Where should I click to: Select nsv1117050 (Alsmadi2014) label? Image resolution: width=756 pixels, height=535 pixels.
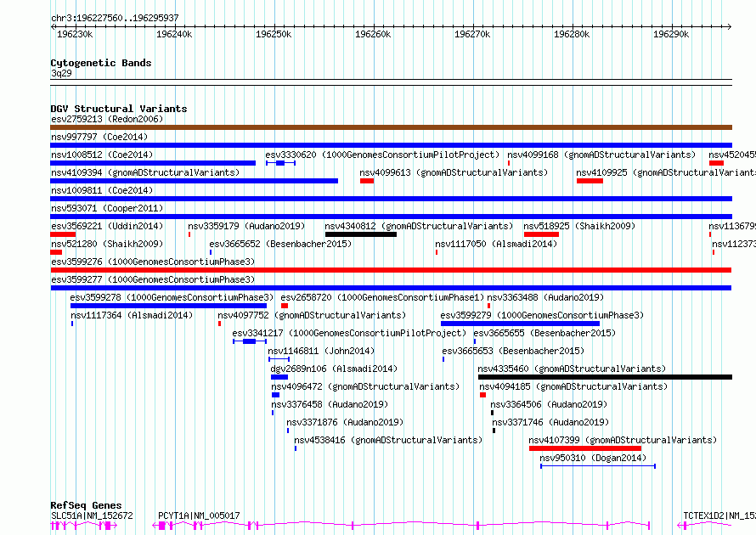pyautogui.click(x=496, y=244)
